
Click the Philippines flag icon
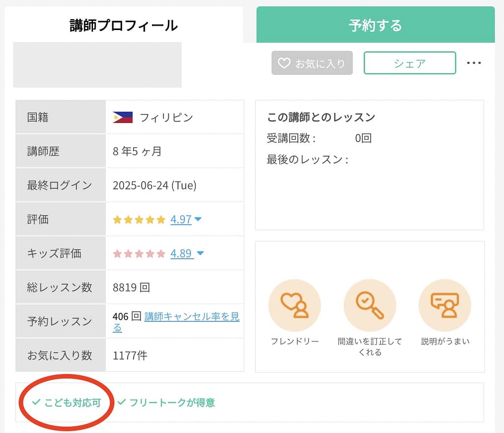click(123, 118)
